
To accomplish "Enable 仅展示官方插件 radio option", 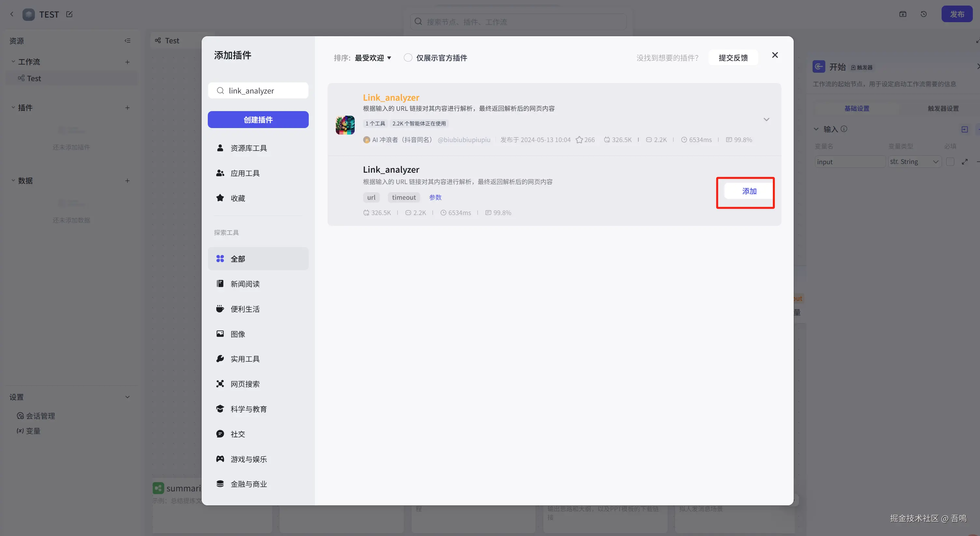I will [408, 58].
